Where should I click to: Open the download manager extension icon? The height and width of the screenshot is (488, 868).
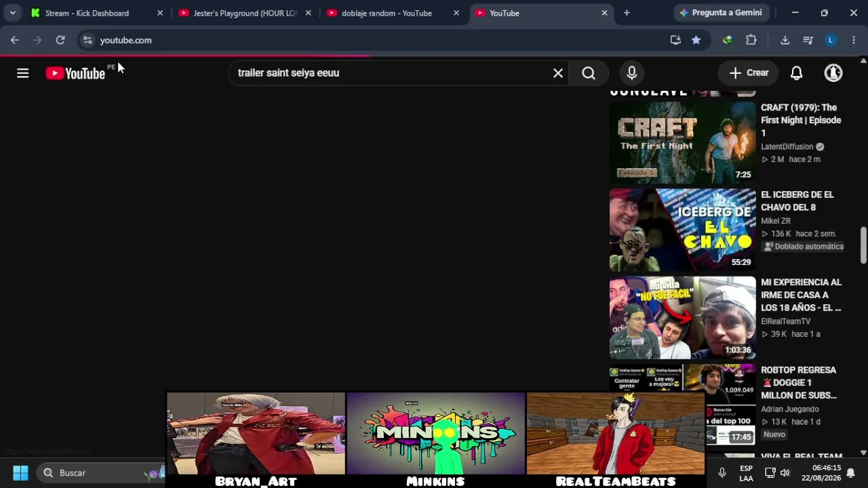click(x=728, y=40)
